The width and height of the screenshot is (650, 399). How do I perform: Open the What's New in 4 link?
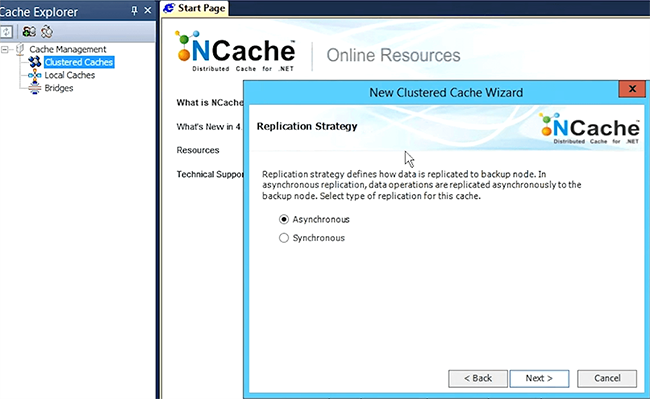209,127
